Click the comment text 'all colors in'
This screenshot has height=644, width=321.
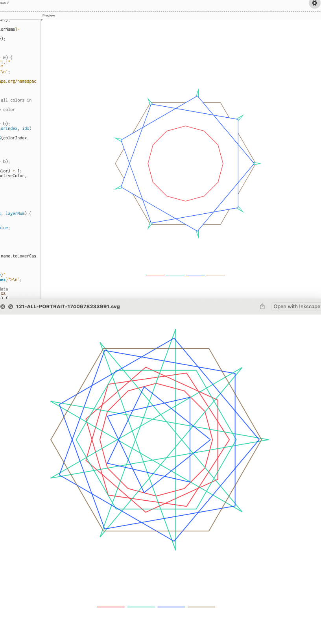click(16, 100)
